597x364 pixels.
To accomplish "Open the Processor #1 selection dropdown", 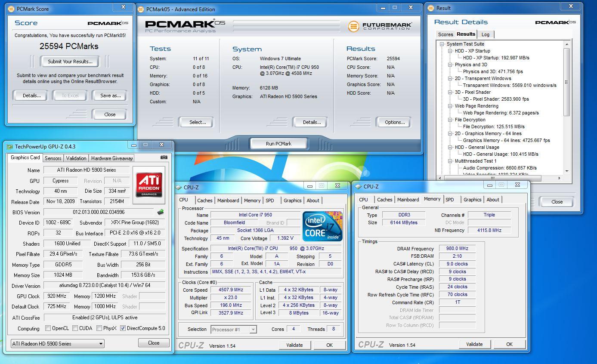I will [234, 329].
